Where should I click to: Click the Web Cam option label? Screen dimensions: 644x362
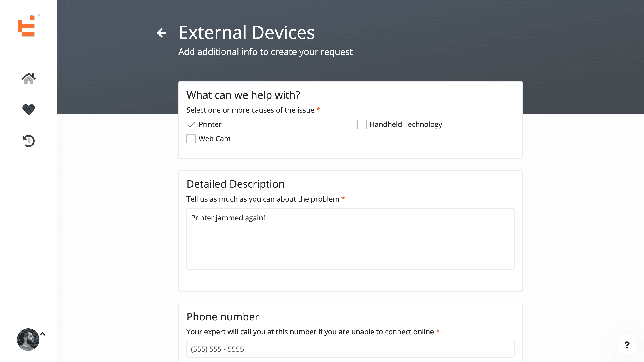point(214,139)
